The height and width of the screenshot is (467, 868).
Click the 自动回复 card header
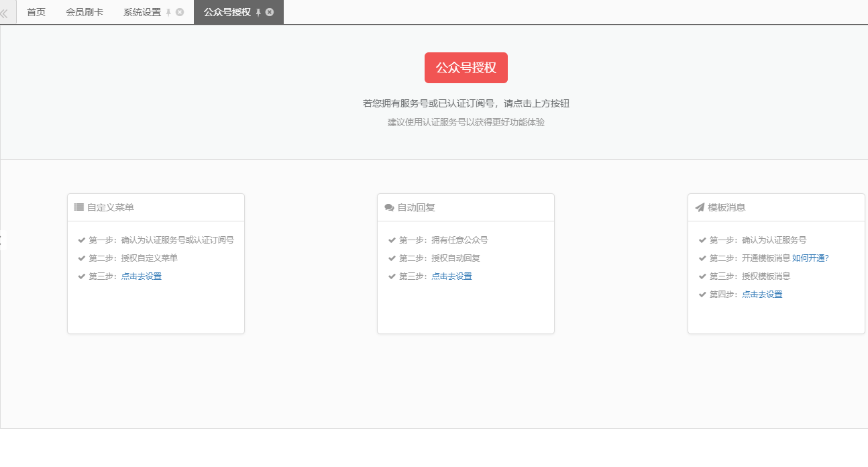pyautogui.click(x=466, y=207)
